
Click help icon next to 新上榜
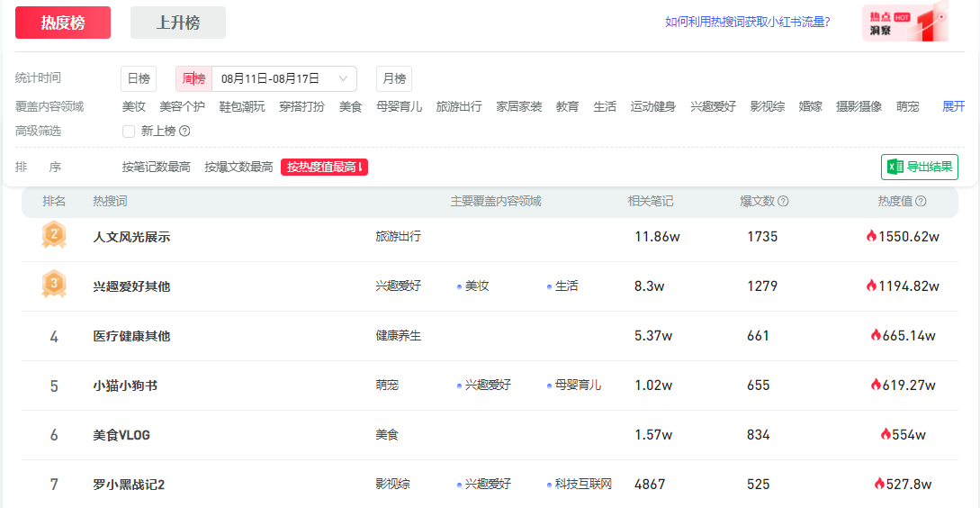point(184,132)
